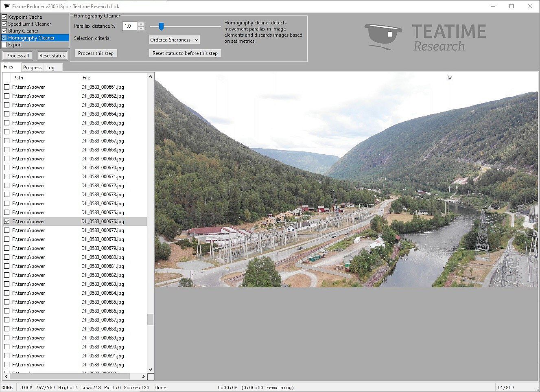Viewport: 540px width, 392px height.
Task: Minimize the Frame Reducer window
Action: click(x=493, y=6)
